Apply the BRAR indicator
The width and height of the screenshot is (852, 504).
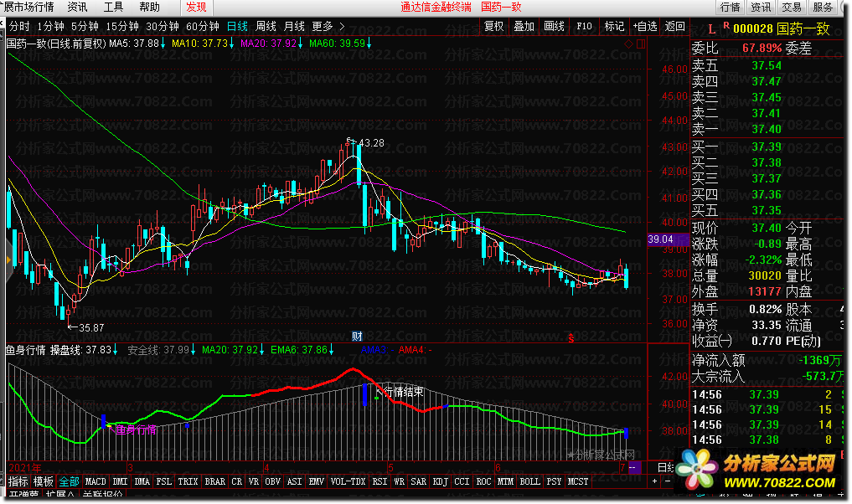coord(215,481)
